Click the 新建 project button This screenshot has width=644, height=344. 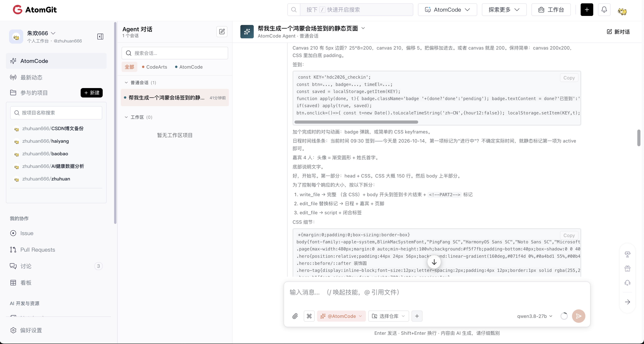[91, 93]
